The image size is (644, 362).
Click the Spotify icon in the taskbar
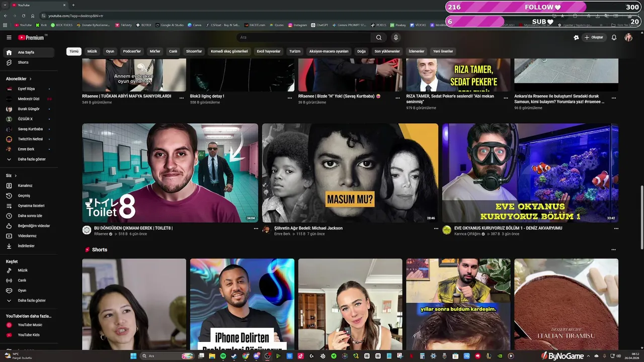click(223, 356)
